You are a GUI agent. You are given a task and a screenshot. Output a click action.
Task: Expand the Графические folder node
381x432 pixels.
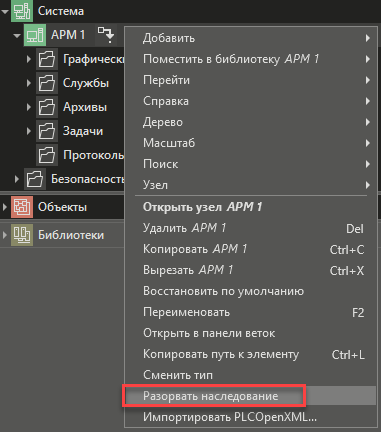(x=29, y=59)
